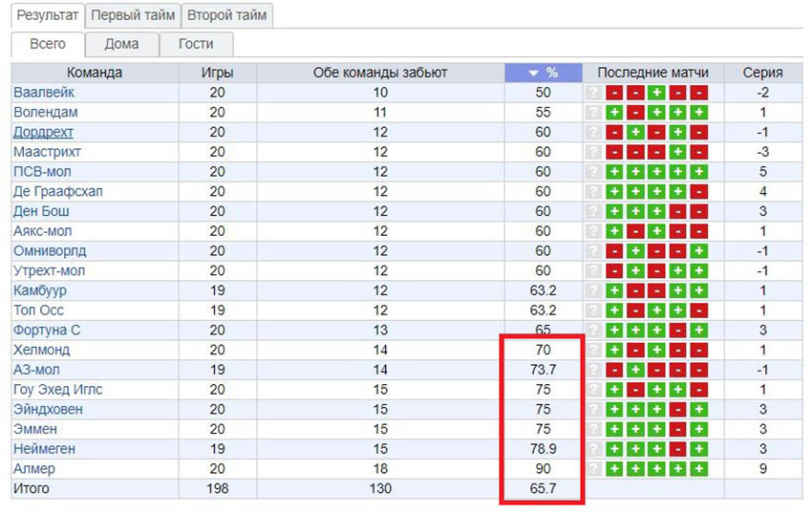812x514 pixels.
Task: Click the red minus in Де Граафсхап row
Action: (x=699, y=192)
